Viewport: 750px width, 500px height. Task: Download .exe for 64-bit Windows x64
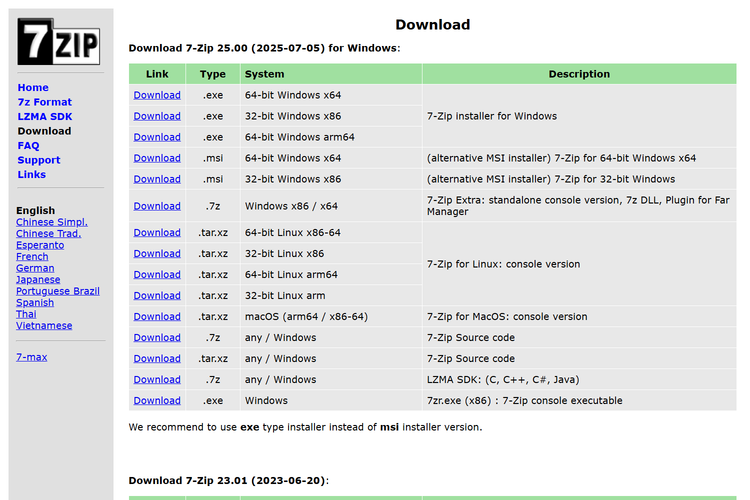click(157, 95)
